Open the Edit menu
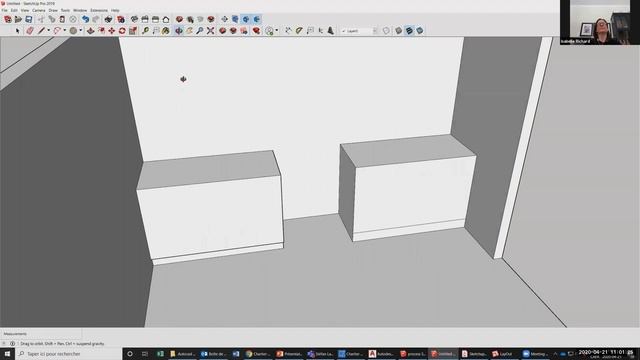This screenshot has height=360, width=640. click(14, 10)
